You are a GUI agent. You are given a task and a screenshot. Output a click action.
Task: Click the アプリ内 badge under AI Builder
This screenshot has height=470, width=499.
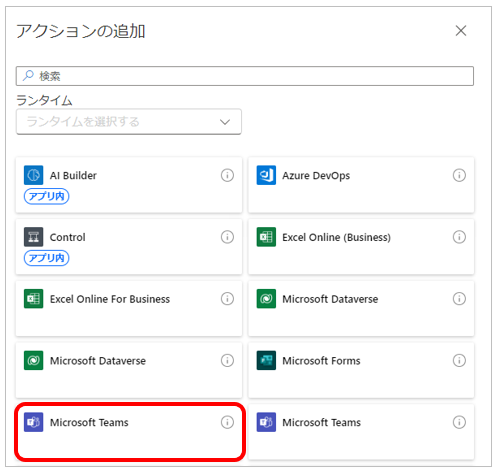pyautogui.click(x=46, y=196)
